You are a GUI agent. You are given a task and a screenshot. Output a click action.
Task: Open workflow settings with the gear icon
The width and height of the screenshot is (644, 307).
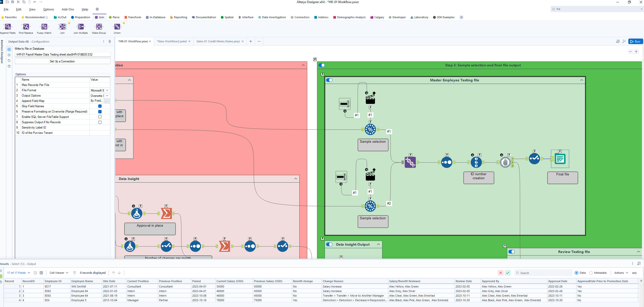pyautogui.click(x=461, y=17)
